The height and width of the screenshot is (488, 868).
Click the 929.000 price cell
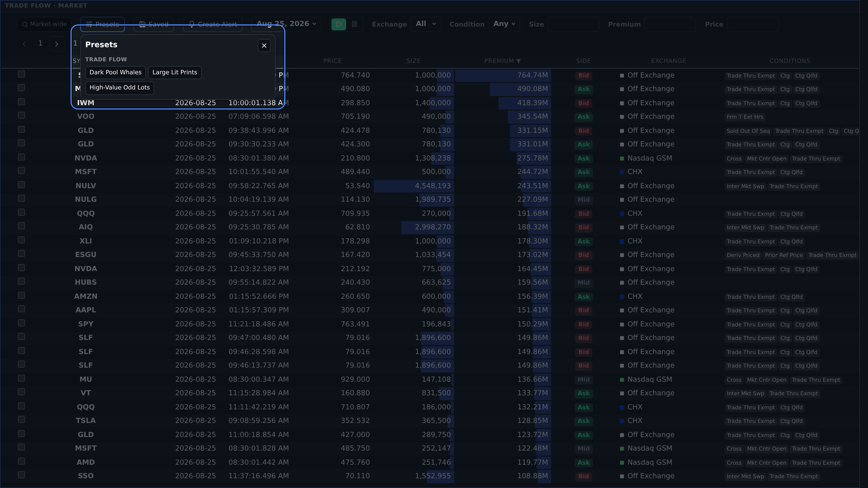tap(355, 380)
